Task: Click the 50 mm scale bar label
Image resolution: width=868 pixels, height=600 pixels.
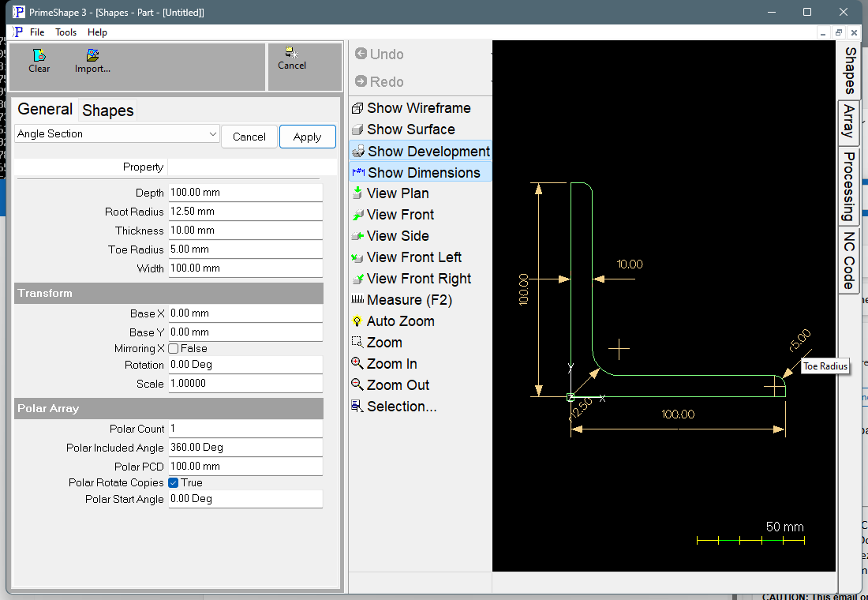Action: tap(784, 527)
